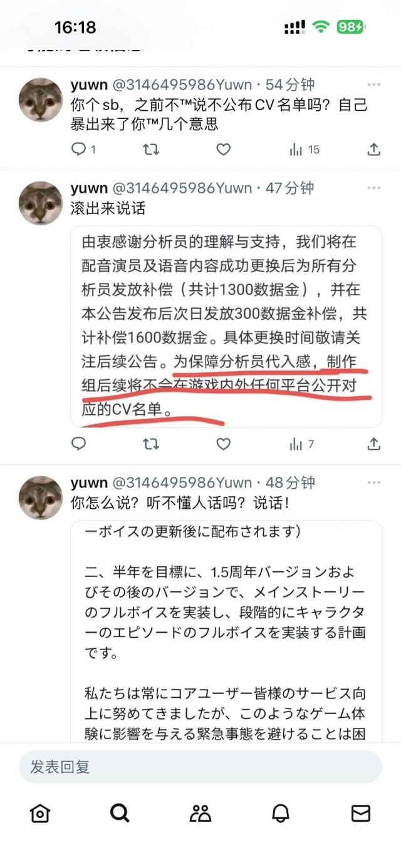
Task: Open the Notifications bell tab
Action: pos(281,813)
